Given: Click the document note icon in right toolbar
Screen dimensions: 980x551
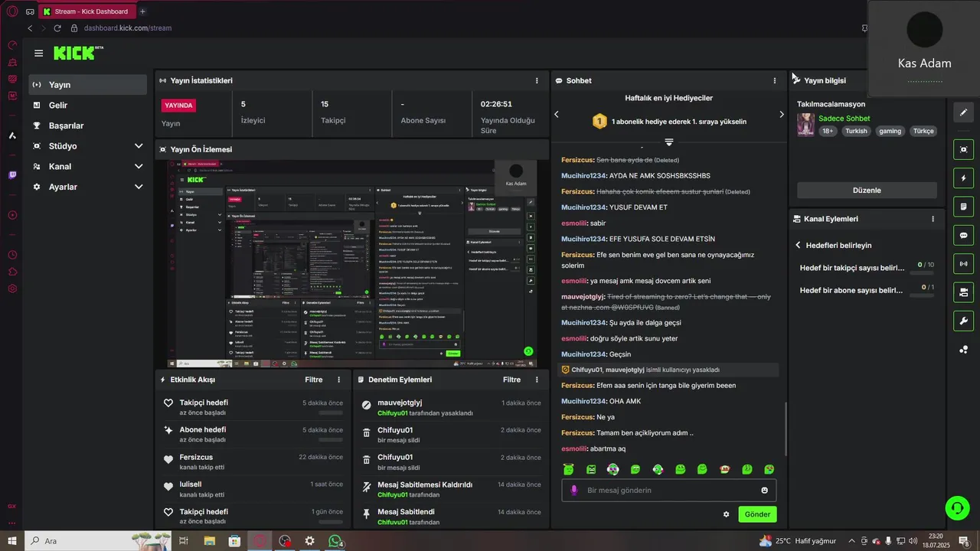Looking at the screenshot, I should pos(963,207).
